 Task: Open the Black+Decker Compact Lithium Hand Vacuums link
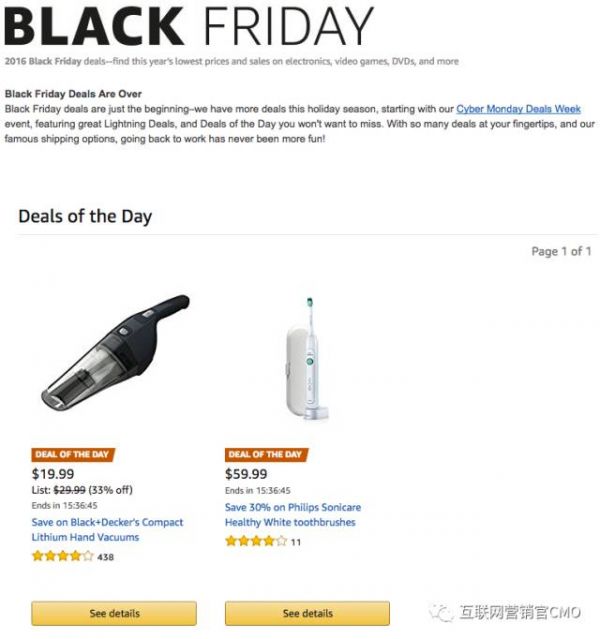pyautogui.click(x=107, y=529)
